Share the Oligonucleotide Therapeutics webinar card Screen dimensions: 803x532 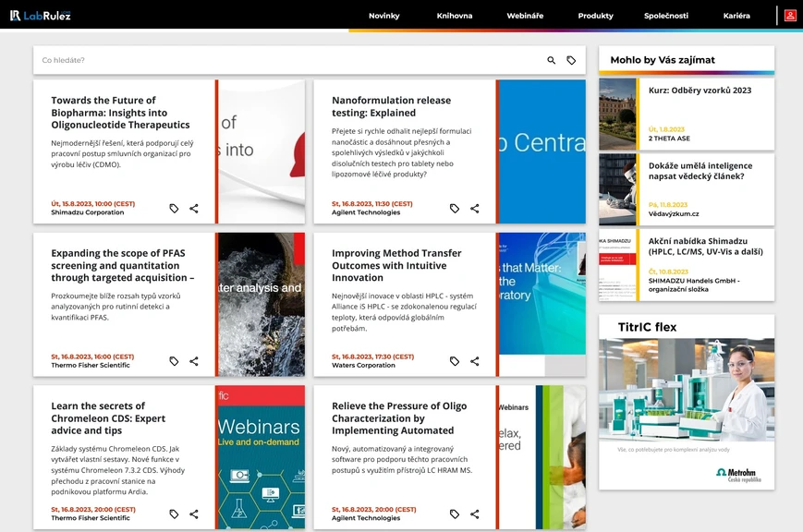[193, 209]
